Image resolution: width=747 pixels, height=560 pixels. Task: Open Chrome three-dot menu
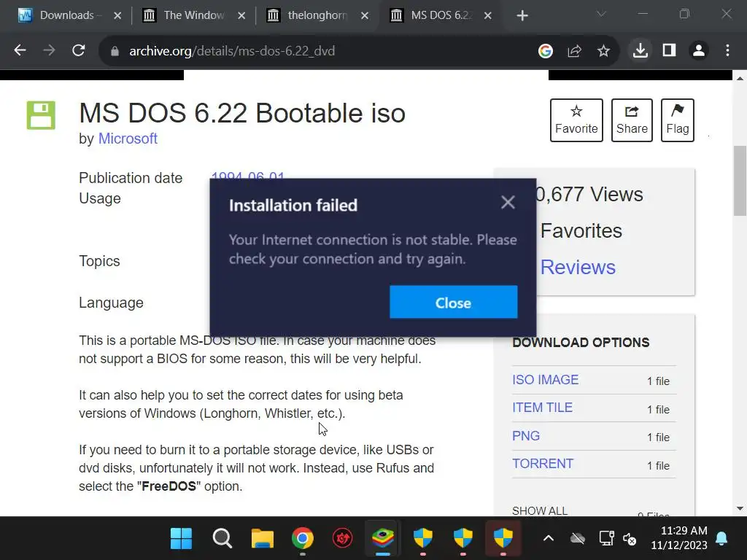coord(727,50)
